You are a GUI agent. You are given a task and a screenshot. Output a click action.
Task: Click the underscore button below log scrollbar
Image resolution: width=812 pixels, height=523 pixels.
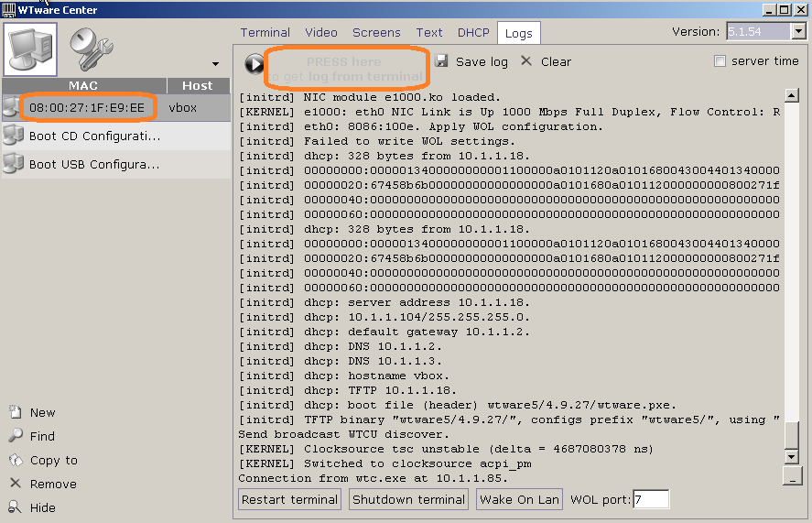[x=793, y=476]
